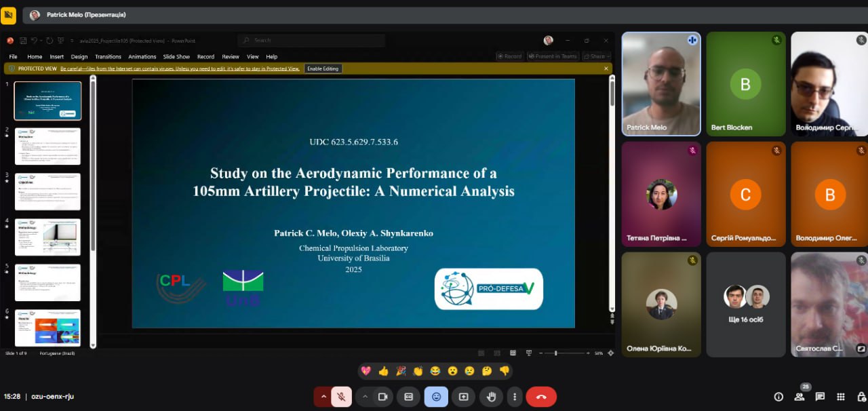The image size is (868, 411).
Task: Open the Animations ribbon tab
Action: 142,57
